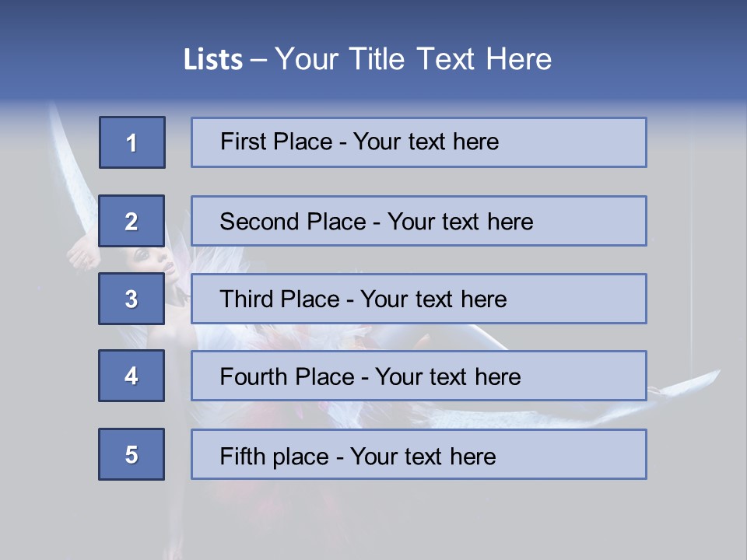The width and height of the screenshot is (747, 560).
Task: Click empty gray area below the list
Action: (373, 521)
